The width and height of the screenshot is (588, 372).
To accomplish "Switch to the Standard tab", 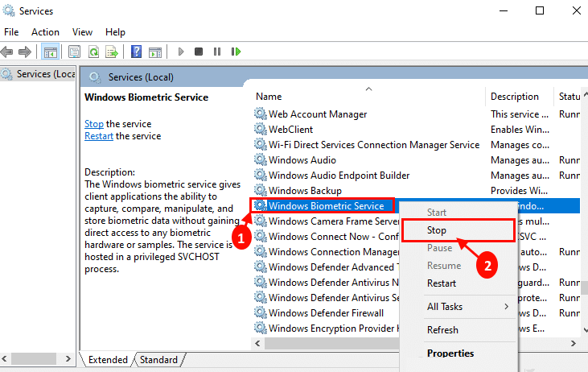I will 158,360.
